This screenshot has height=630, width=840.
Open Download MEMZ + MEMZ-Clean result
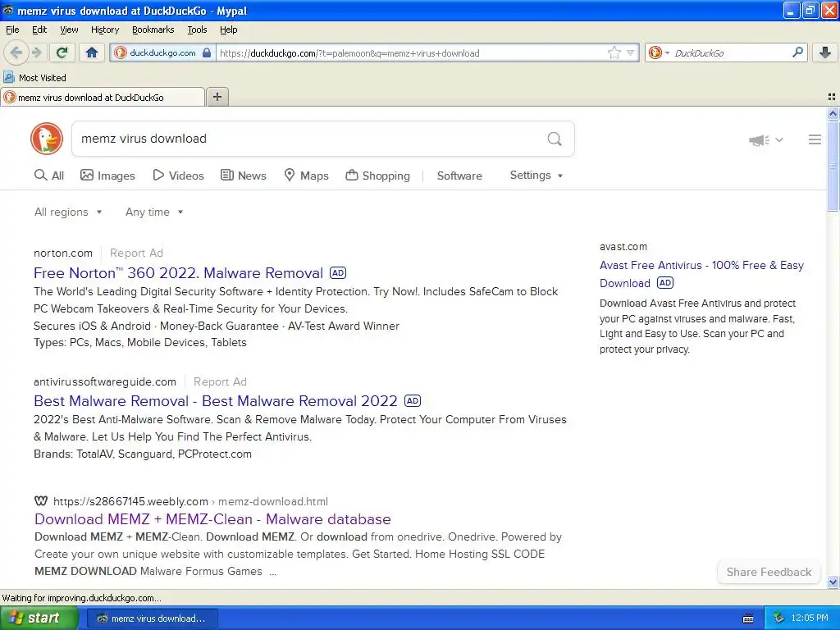(x=212, y=519)
